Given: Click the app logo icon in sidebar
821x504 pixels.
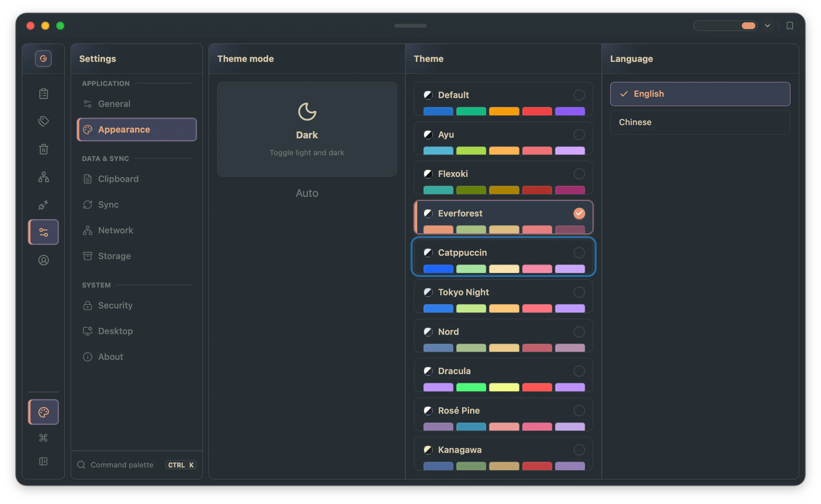Looking at the screenshot, I should (43, 59).
